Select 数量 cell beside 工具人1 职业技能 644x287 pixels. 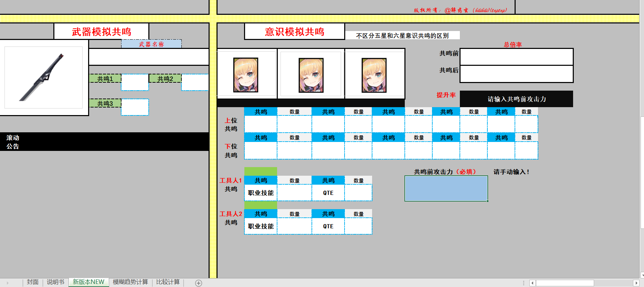point(294,193)
